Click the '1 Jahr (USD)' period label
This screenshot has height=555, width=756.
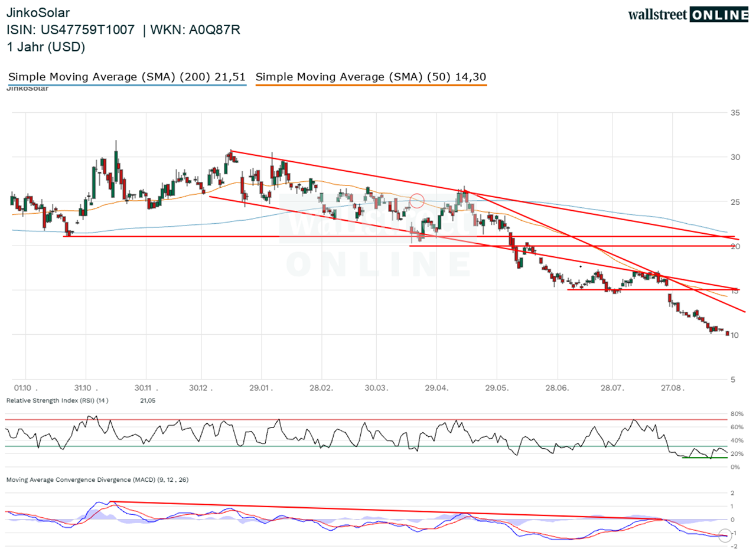(x=45, y=47)
